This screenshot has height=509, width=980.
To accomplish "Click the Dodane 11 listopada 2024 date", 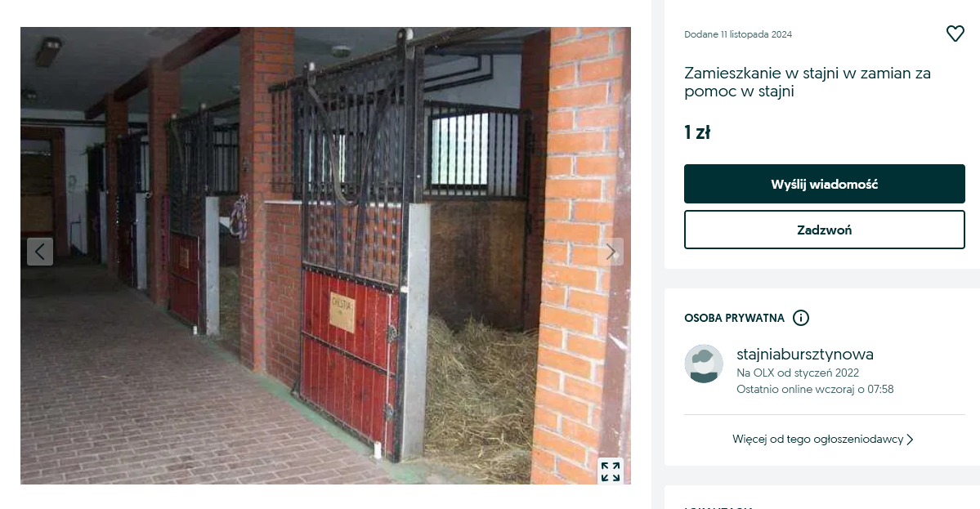I will tap(738, 34).
